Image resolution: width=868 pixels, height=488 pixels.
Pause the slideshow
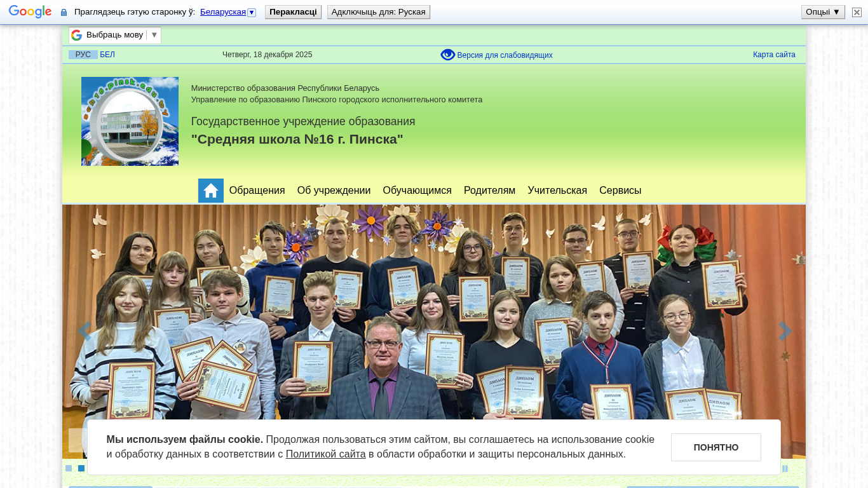785,468
